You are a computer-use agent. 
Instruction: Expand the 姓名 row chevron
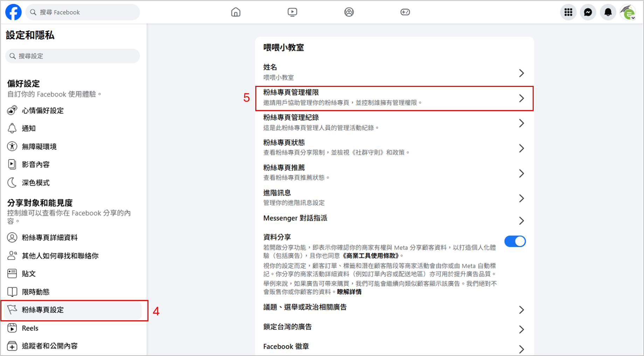(521, 73)
